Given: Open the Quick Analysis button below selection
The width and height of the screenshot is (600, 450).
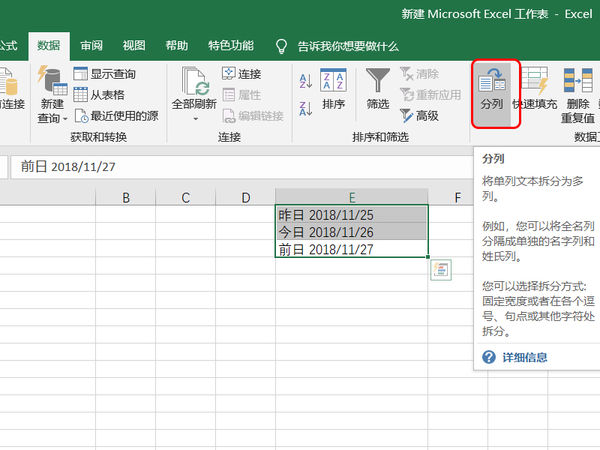Looking at the screenshot, I should pos(441,269).
